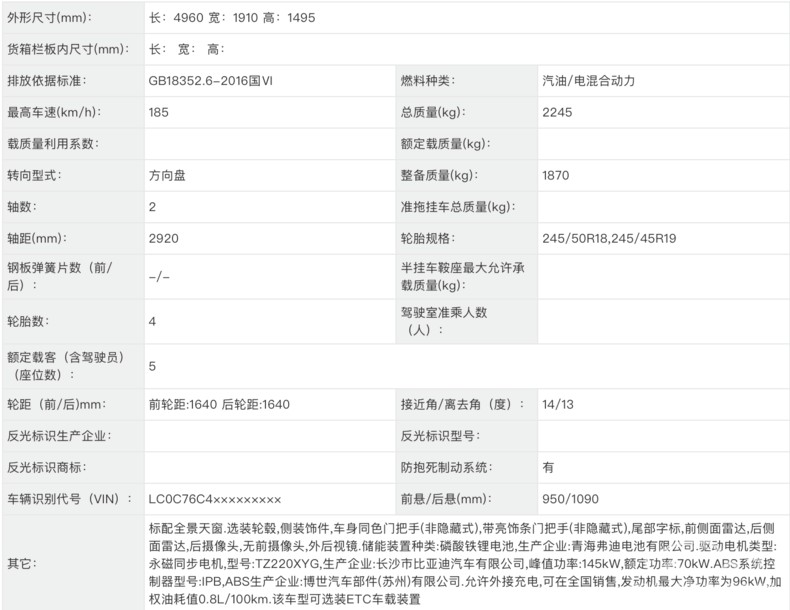The image size is (790, 610).
Task: Click the 额定载客(含驾驶员) label
Action: click(x=65, y=366)
